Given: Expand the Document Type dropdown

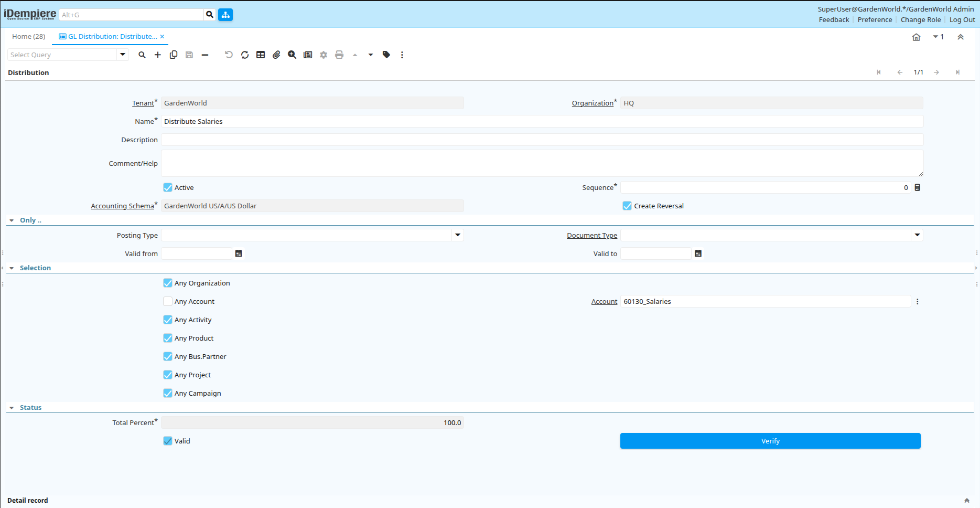Looking at the screenshot, I should tap(917, 235).
